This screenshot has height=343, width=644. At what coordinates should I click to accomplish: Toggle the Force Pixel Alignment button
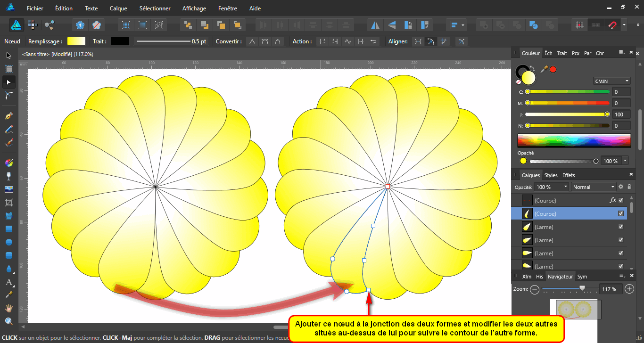tap(580, 24)
